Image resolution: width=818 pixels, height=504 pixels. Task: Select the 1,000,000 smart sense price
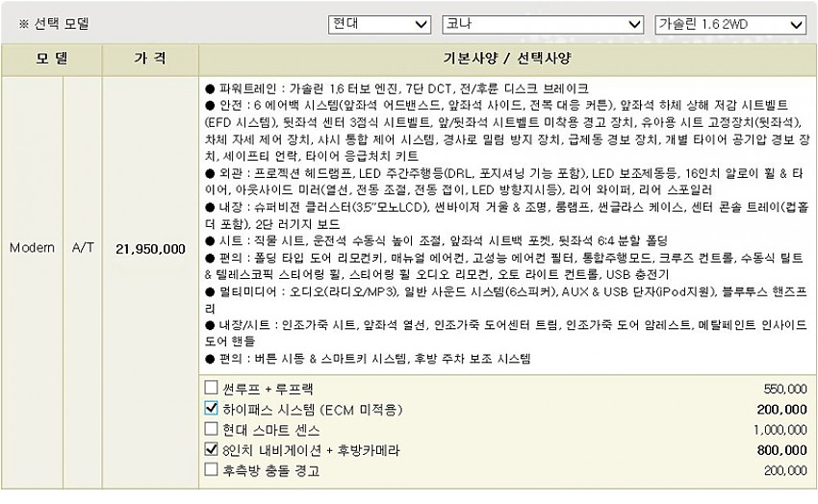pyautogui.click(x=780, y=429)
